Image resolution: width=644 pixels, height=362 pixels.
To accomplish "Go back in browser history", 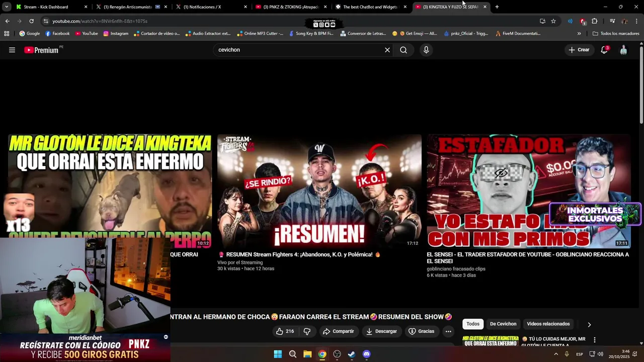I will (7, 21).
